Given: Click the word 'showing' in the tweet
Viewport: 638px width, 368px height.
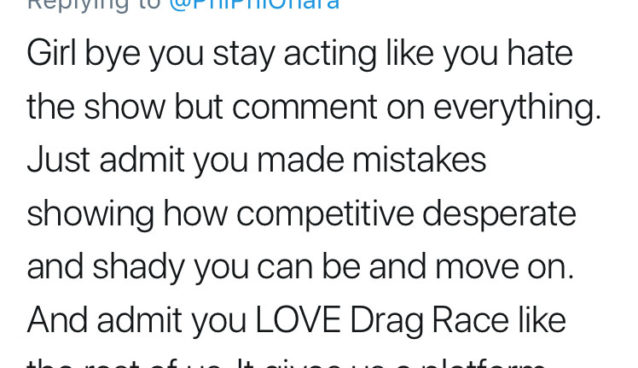Looking at the screenshot, I should tap(90, 215).
